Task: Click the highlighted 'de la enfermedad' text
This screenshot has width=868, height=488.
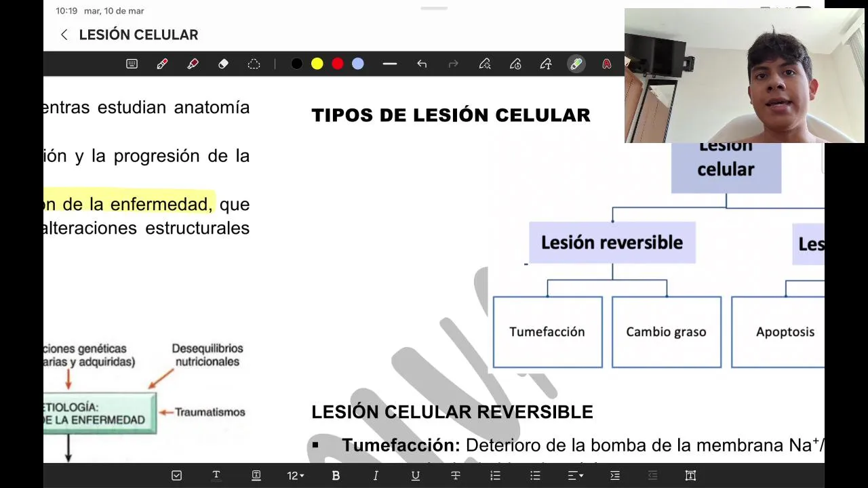Action: (137, 204)
